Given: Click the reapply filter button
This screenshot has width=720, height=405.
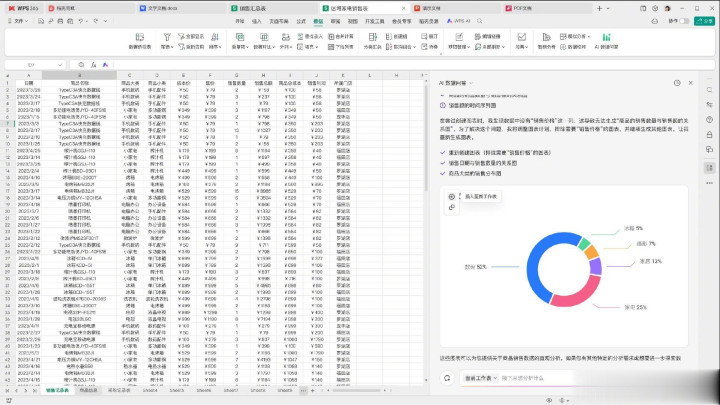Looking at the screenshot, I should pyautogui.click(x=191, y=47).
